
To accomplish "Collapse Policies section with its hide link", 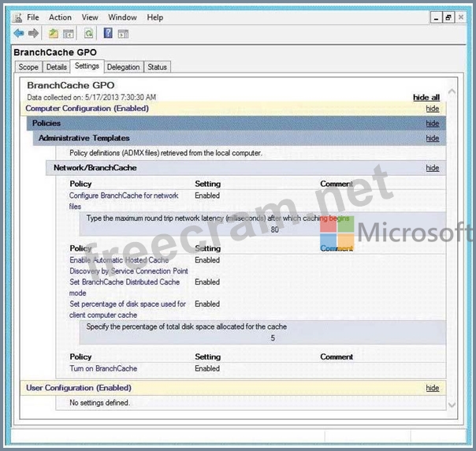I will coord(433,123).
